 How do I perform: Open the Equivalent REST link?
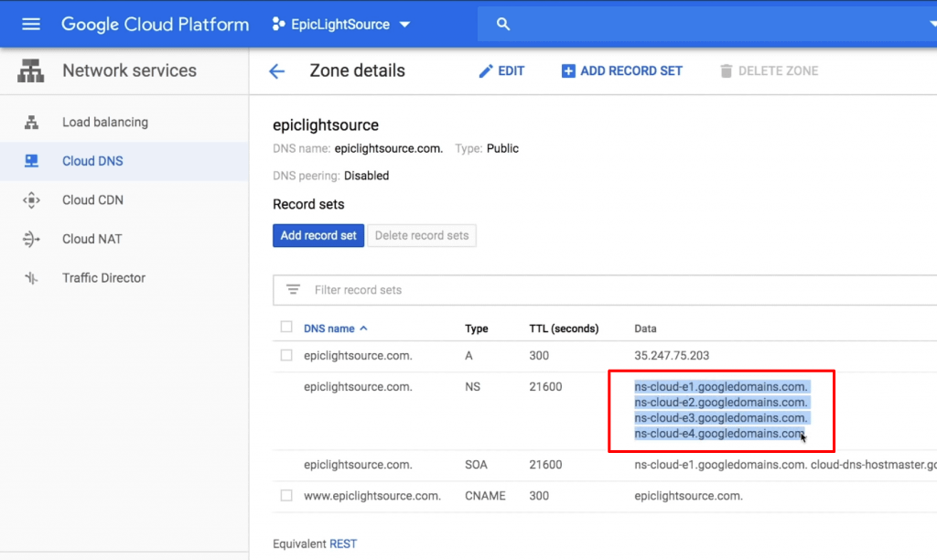[x=343, y=544]
